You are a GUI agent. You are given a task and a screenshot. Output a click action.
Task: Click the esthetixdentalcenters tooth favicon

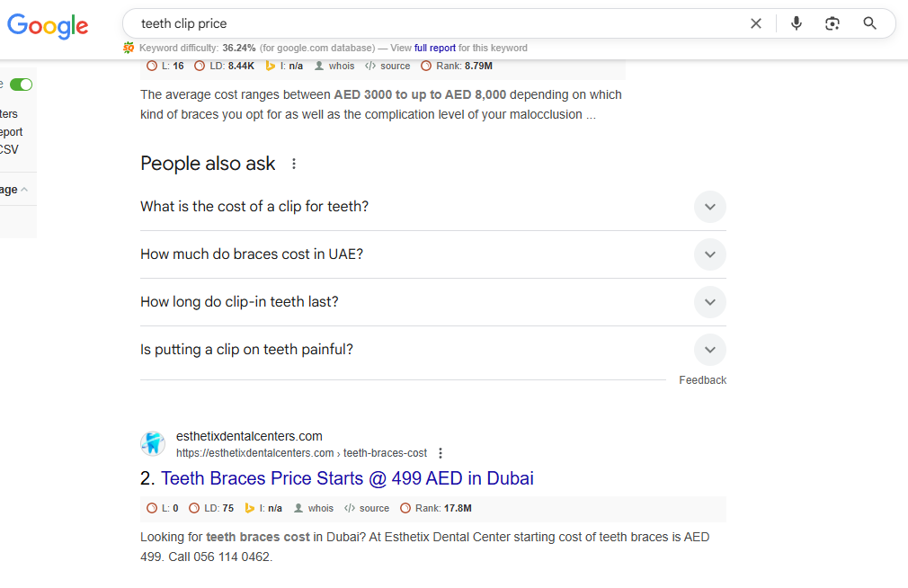(153, 444)
